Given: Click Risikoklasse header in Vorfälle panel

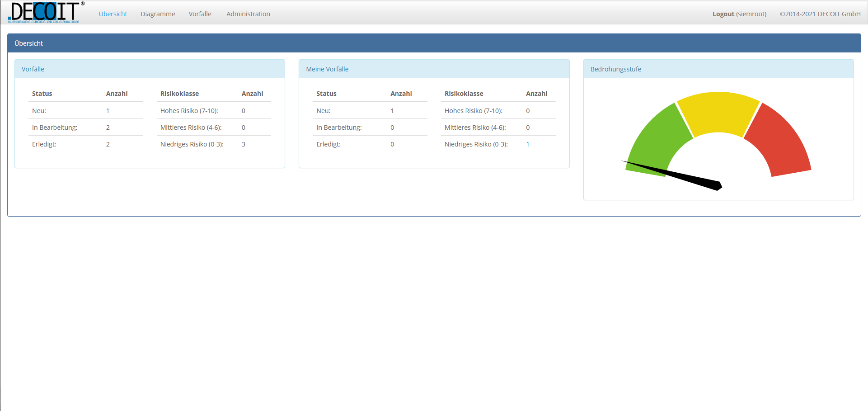Looking at the screenshot, I should [179, 94].
